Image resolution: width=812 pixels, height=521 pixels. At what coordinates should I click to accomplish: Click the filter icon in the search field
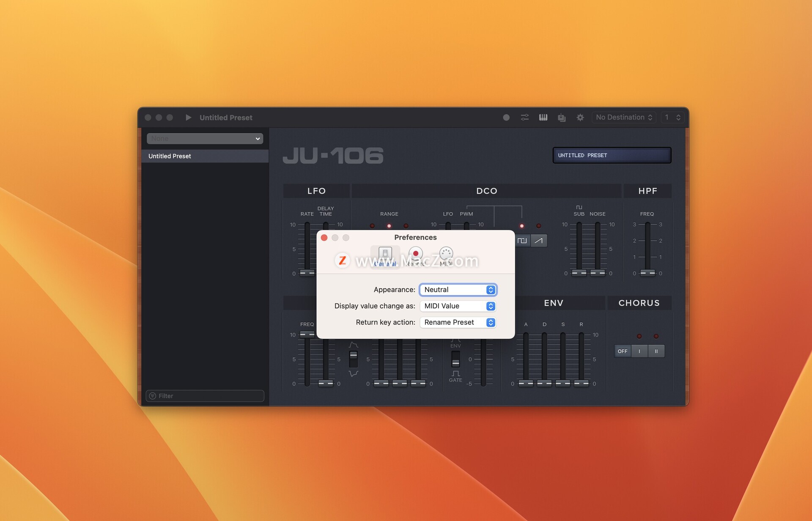coord(153,396)
